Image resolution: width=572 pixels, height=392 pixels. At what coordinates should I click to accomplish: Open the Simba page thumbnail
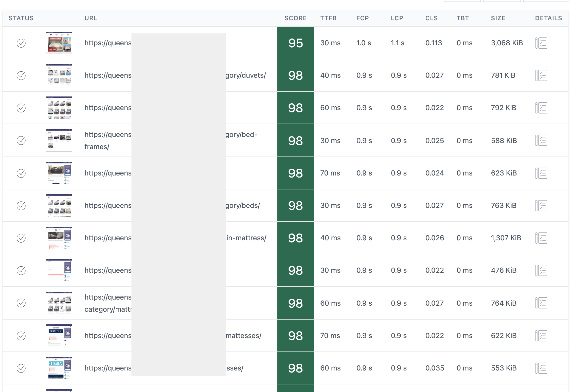tap(59, 368)
